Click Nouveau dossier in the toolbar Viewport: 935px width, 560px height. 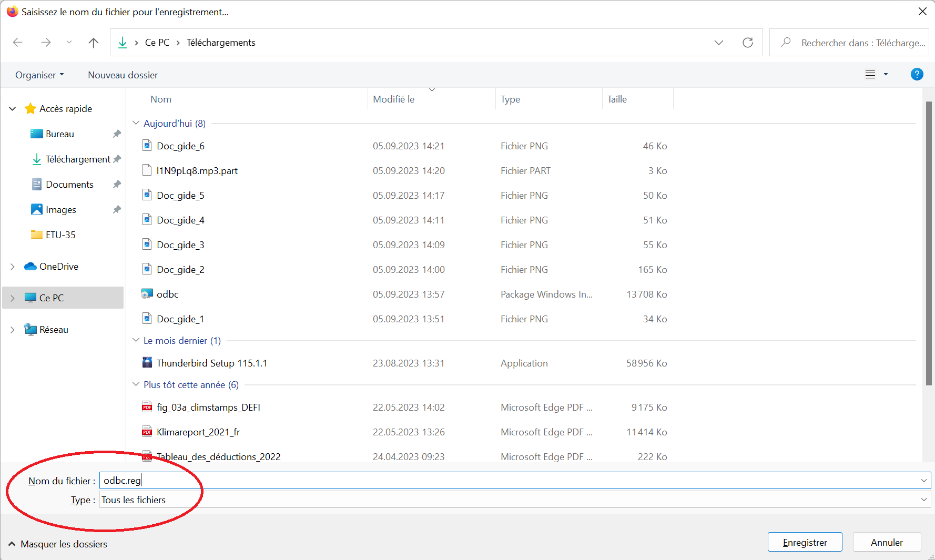[123, 75]
